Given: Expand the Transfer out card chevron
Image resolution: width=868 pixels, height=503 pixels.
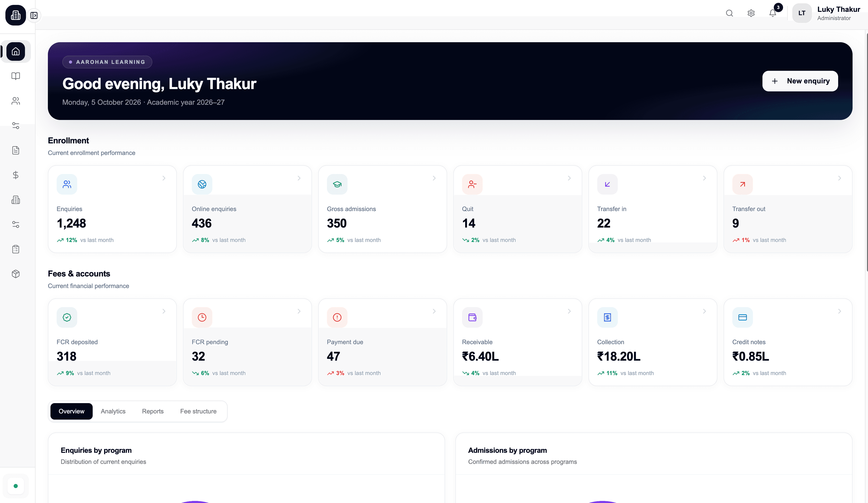Looking at the screenshot, I should pos(839,178).
